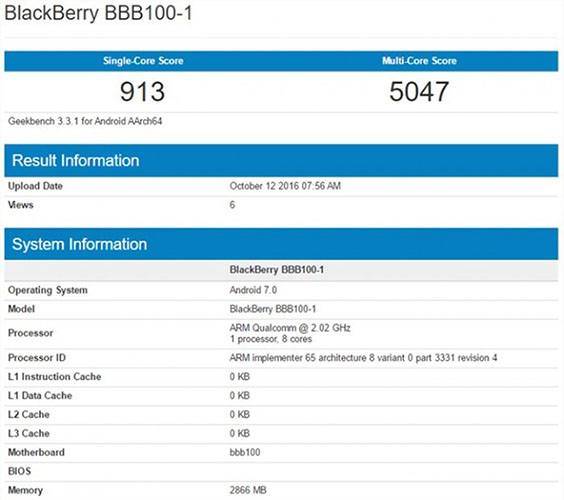The width and height of the screenshot is (564, 500).
Task: Click the Processor ID value text
Action: 363,358
